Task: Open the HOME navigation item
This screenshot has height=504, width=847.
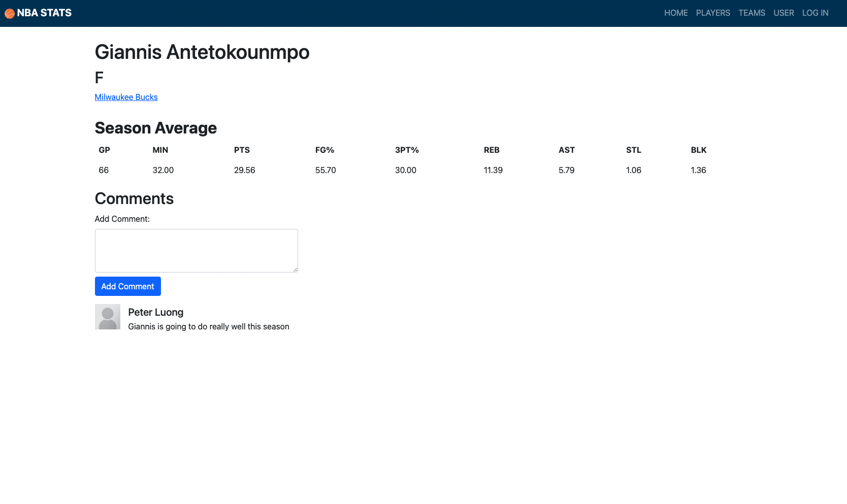Action: point(676,13)
